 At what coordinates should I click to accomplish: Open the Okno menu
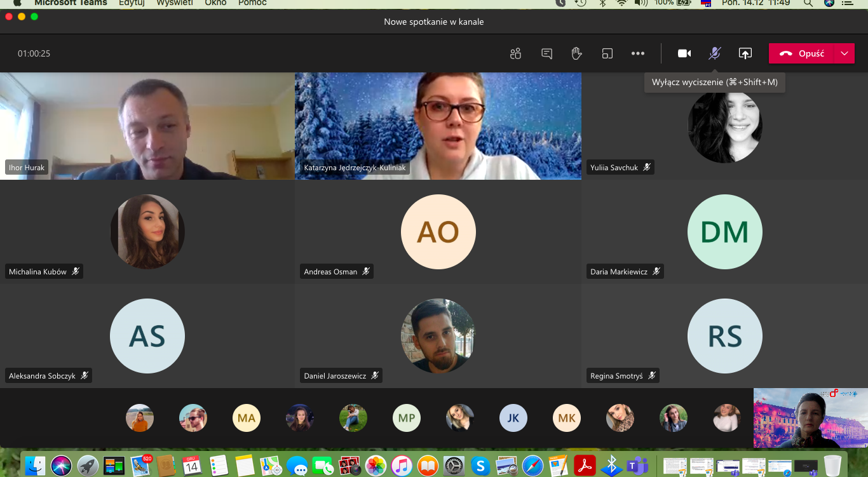click(215, 3)
